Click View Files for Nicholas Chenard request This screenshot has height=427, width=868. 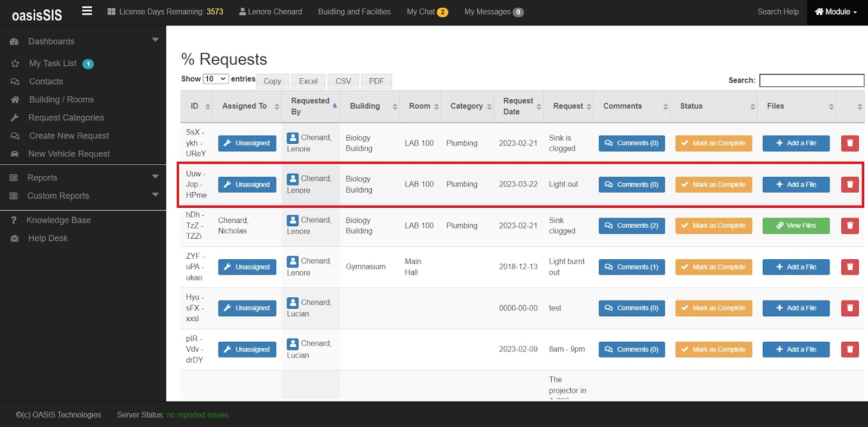click(796, 226)
